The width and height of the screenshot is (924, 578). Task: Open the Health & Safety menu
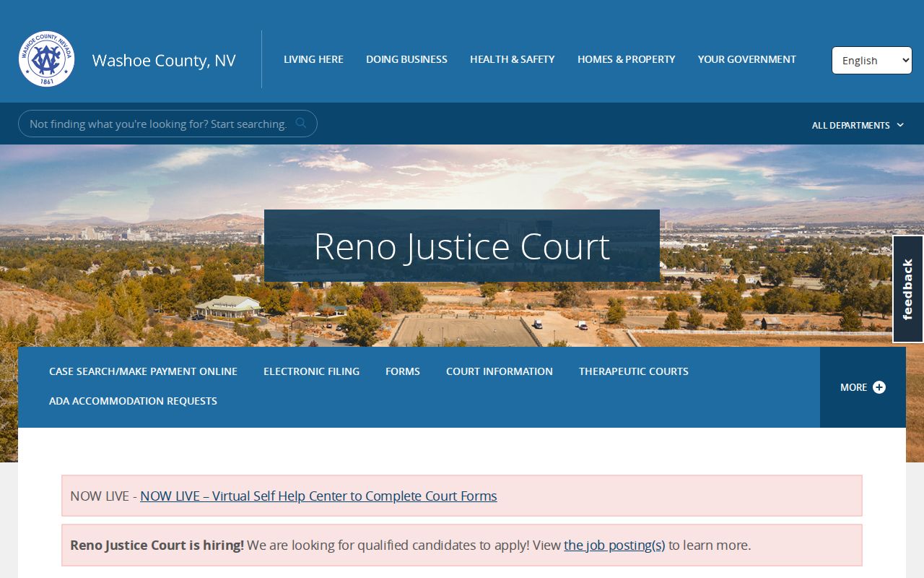point(513,59)
